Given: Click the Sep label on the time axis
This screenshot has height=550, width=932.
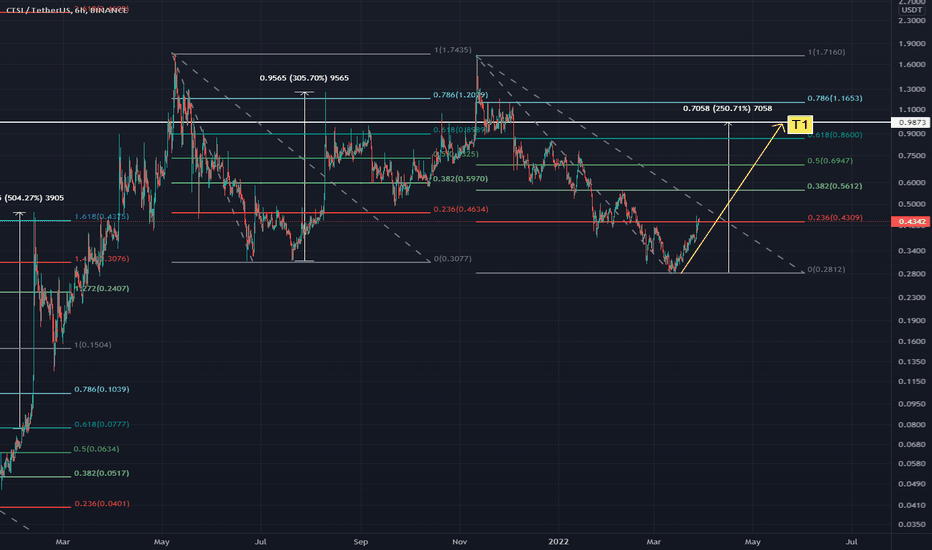Looking at the screenshot, I should (361, 542).
